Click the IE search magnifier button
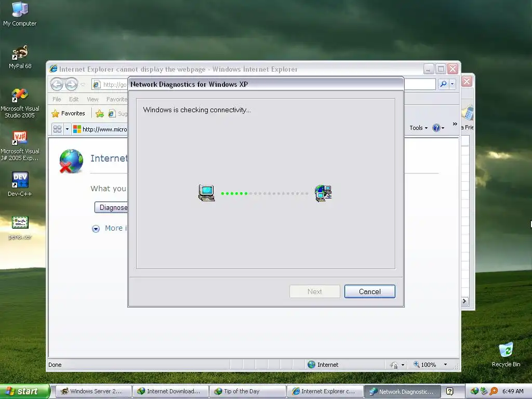532x399 pixels. click(x=443, y=84)
